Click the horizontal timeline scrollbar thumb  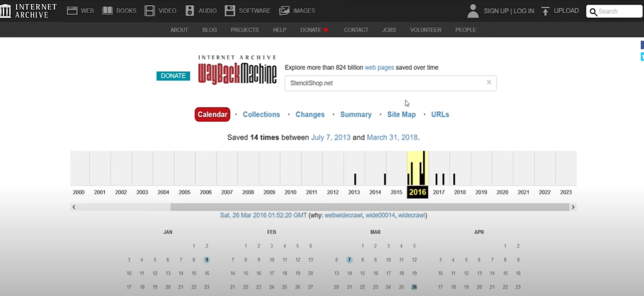[369, 207]
